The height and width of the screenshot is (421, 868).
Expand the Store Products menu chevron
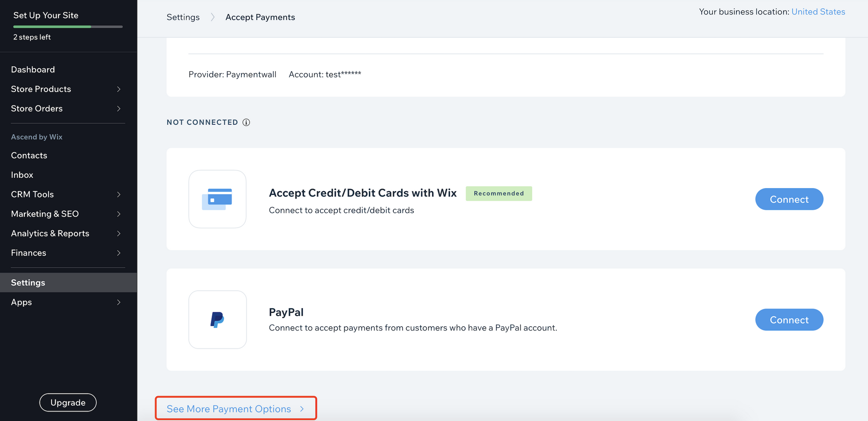(x=118, y=89)
